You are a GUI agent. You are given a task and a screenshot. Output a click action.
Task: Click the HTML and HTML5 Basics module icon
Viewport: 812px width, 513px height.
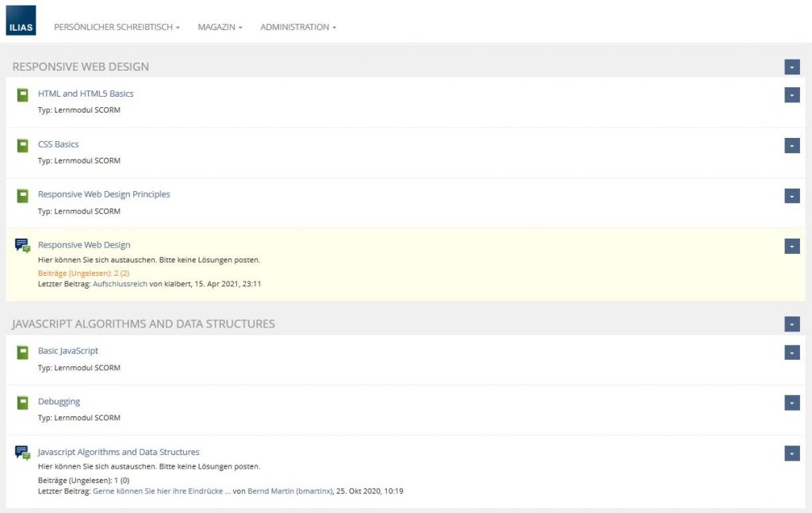[x=23, y=94]
